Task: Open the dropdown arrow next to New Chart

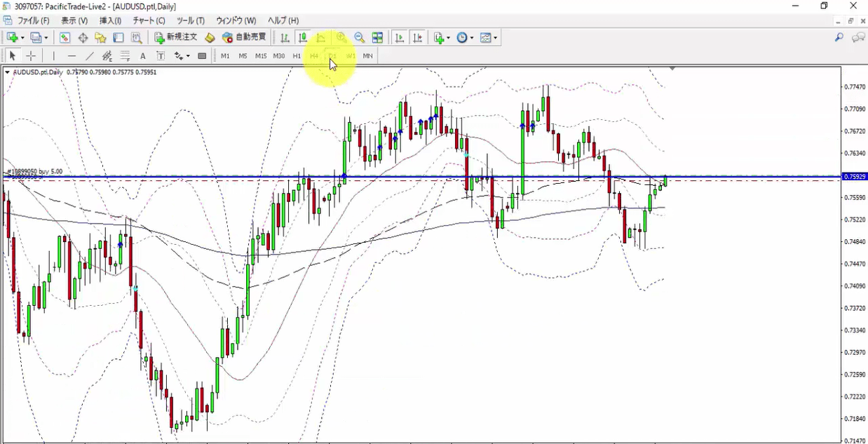Action: tap(22, 38)
